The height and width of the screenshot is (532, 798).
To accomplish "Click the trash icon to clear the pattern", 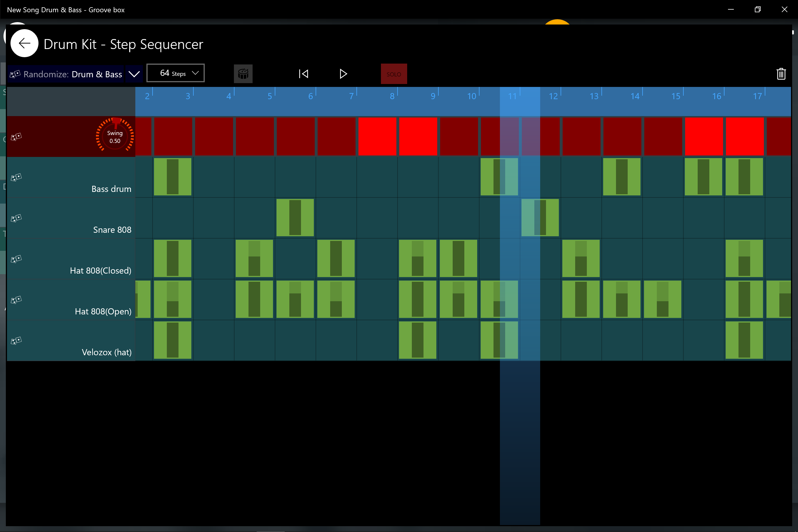I will coord(781,73).
